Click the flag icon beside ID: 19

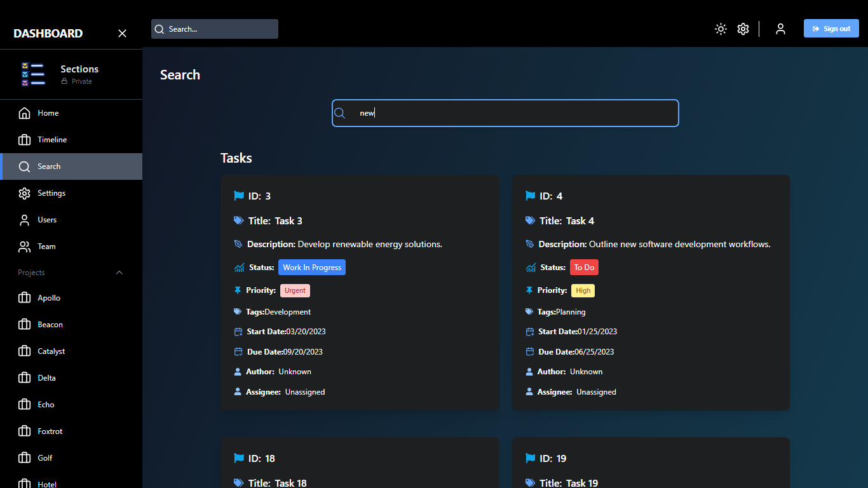[x=530, y=458]
